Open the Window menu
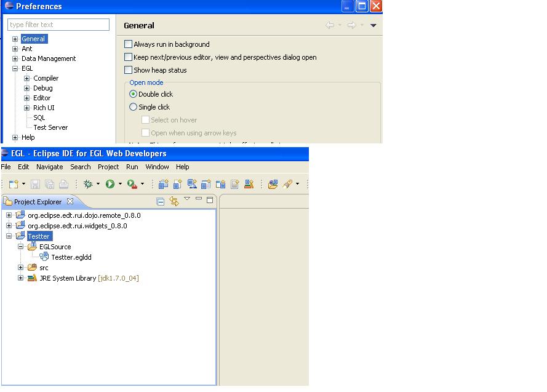Viewport: 547px width, 392px height. 157,167
